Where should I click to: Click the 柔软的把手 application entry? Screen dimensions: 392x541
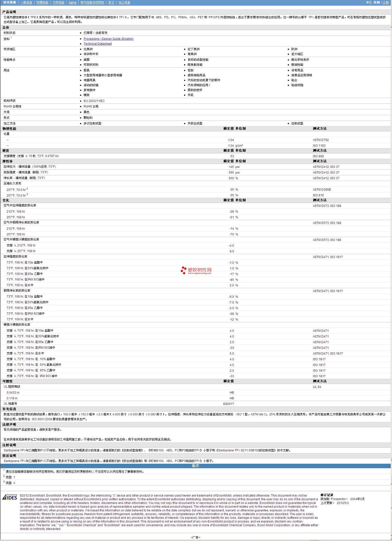[x=195, y=90]
